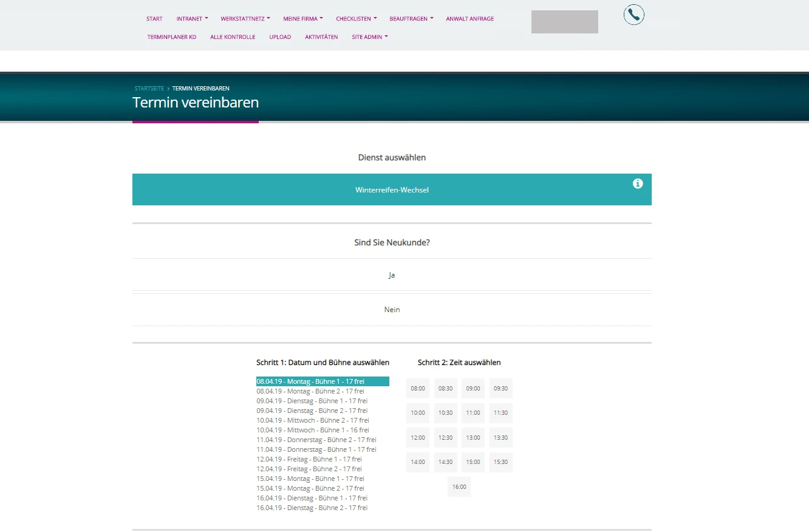Open the SITE ADMIN dropdown
This screenshot has height=532, width=809.
pos(370,36)
